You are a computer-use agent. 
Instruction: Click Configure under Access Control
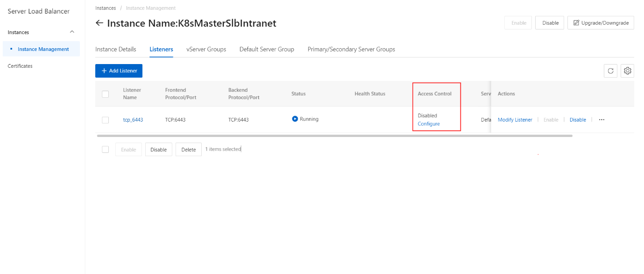click(x=429, y=124)
